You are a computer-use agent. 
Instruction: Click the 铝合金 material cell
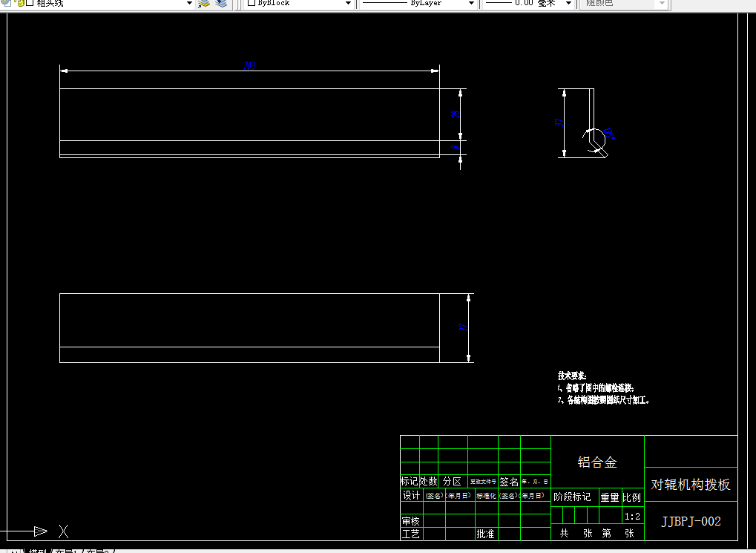[597, 462]
